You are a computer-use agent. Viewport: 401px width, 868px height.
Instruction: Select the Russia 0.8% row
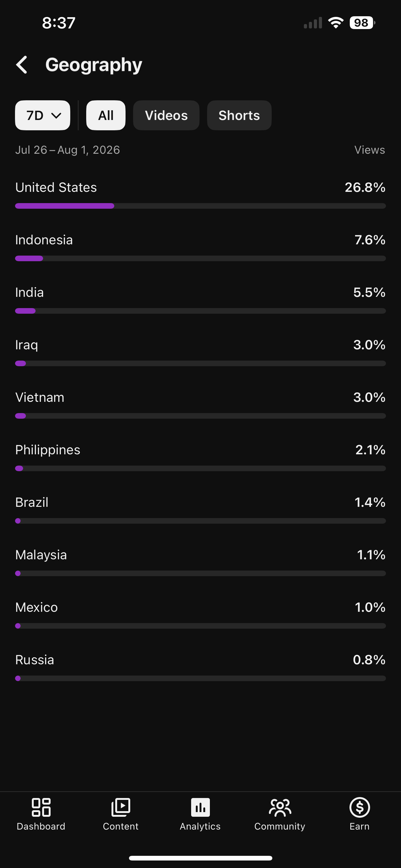pyautogui.click(x=200, y=667)
